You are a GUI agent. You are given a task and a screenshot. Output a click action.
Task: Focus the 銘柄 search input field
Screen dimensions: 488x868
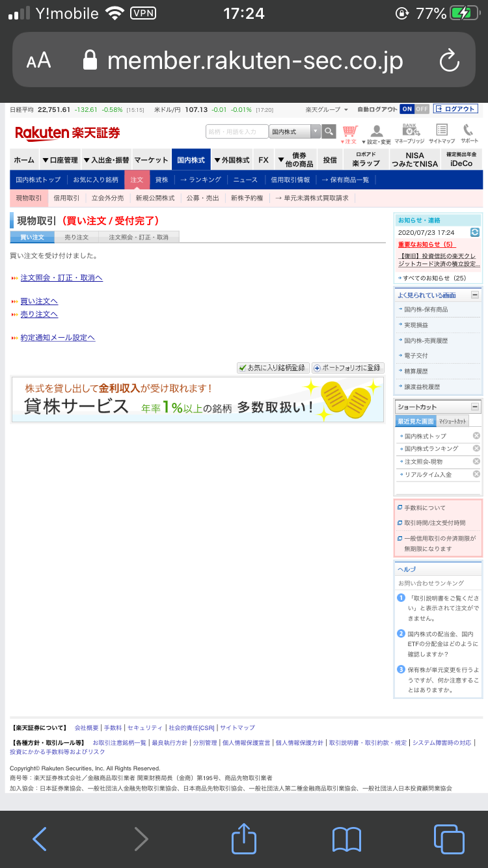pos(237,131)
